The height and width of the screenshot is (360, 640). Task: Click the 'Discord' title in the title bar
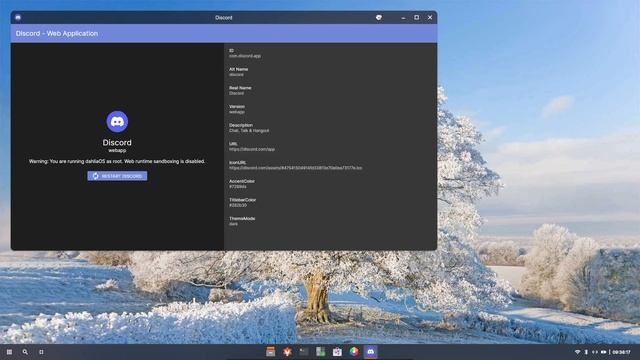[224, 18]
